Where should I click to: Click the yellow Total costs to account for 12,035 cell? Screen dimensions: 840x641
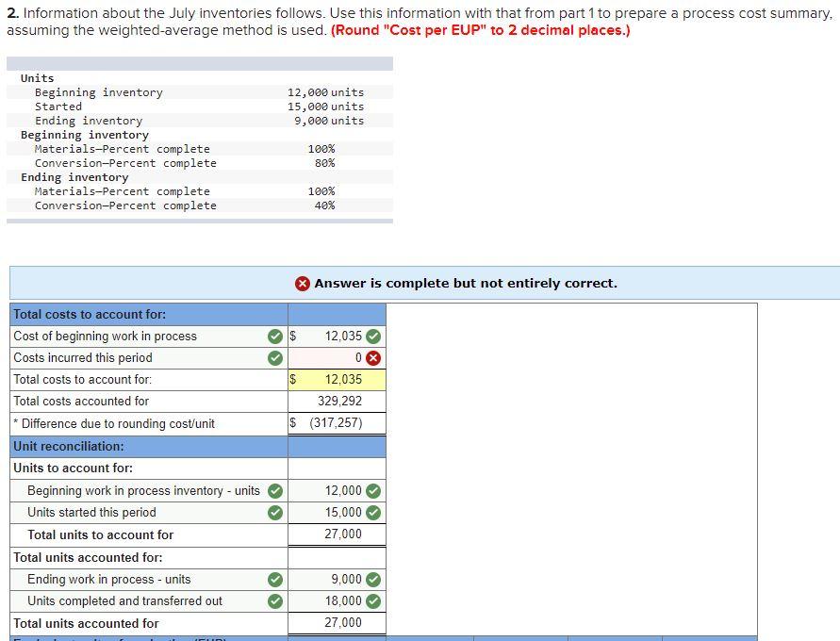[337, 380]
